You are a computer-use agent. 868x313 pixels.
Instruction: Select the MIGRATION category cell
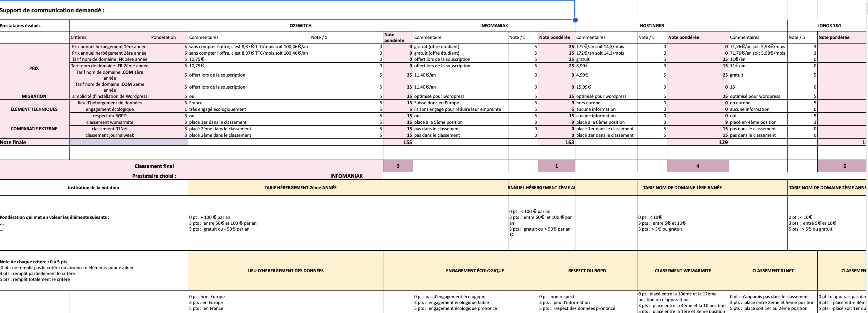pos(34,96)
